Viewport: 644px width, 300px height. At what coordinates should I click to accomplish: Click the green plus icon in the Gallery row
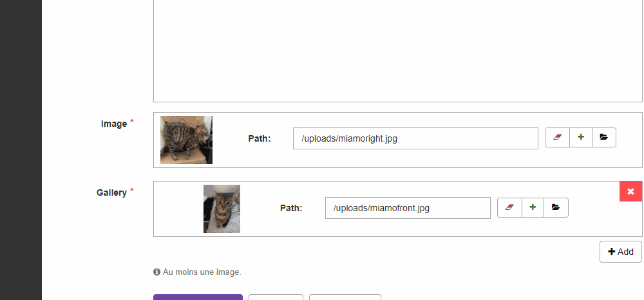tap(533, 207)
